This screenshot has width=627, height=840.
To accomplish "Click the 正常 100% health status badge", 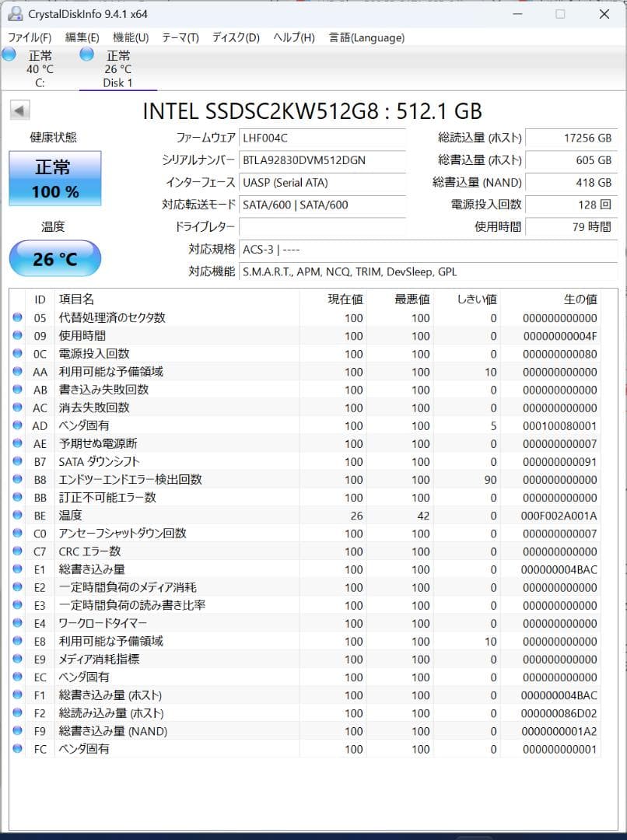I will pyautogui.click(x=54, y=178).
